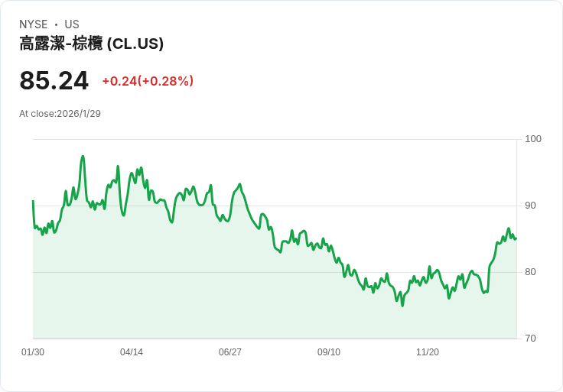Click the NYSE exchange label

(x=34, y=24)
